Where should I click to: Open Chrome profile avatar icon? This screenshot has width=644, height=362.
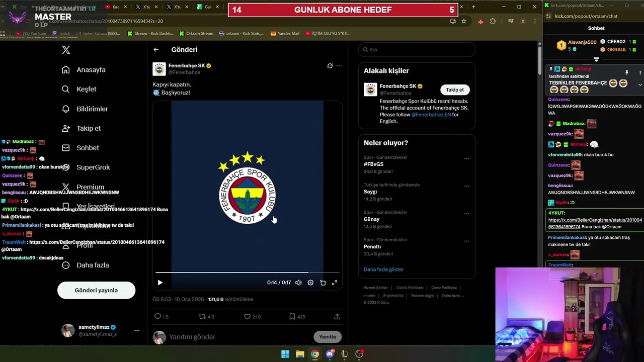click(523, 21)
